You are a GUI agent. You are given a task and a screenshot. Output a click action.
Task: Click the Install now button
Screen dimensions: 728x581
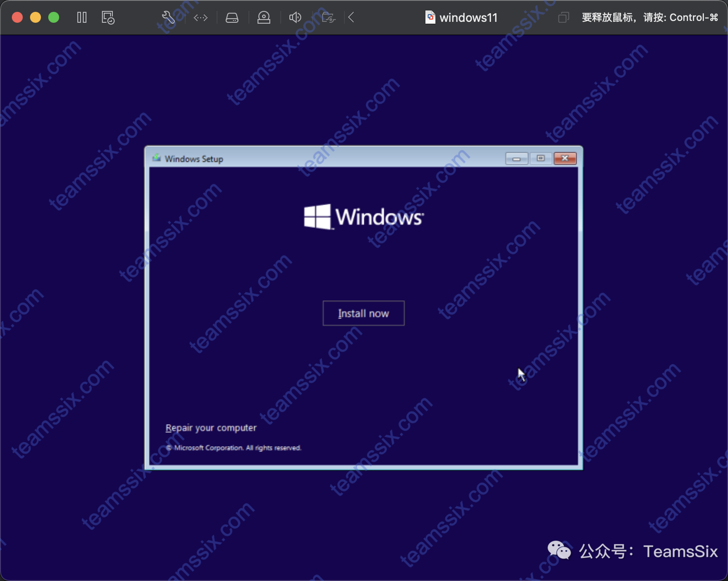[x=364, y=313]
